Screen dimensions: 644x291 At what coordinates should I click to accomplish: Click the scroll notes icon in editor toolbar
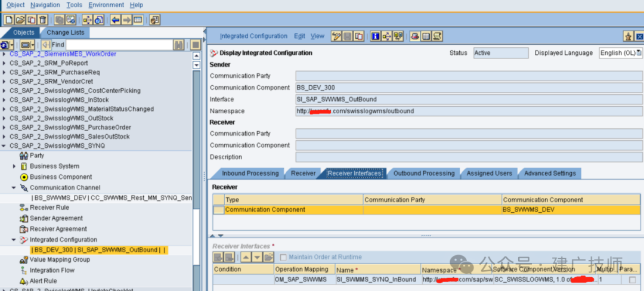click(438, 36)
